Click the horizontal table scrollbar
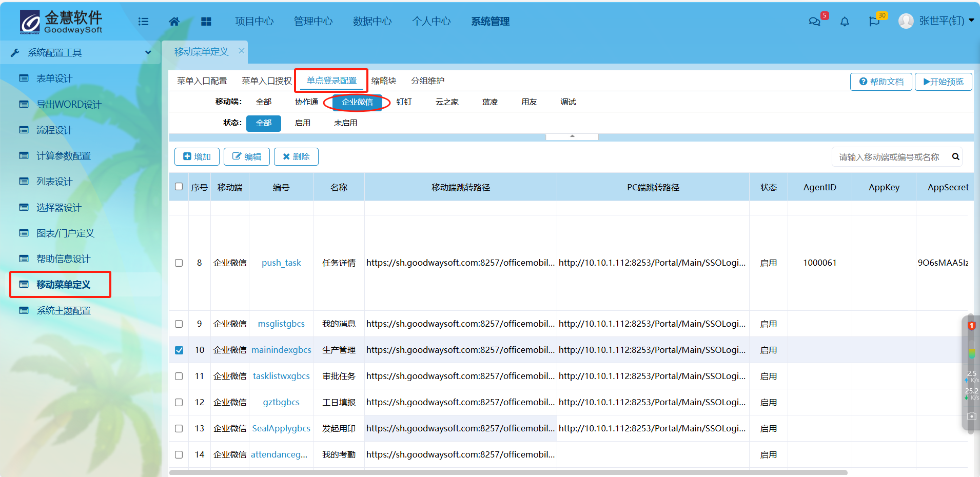 pyautogui.click(x=508, y=472)
